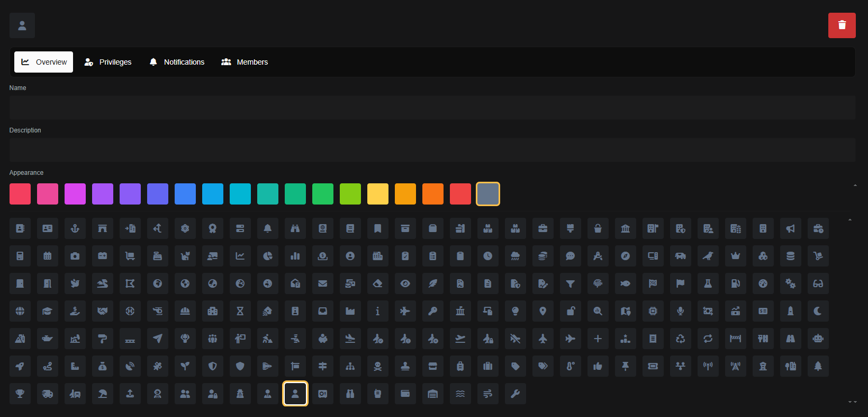
Task: Choose the crescent moon icon
Action: click(x=818, y=311)
